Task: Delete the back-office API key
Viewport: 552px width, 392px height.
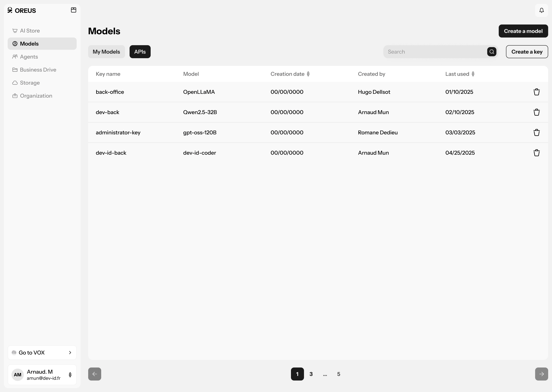Action: [536, 92]
